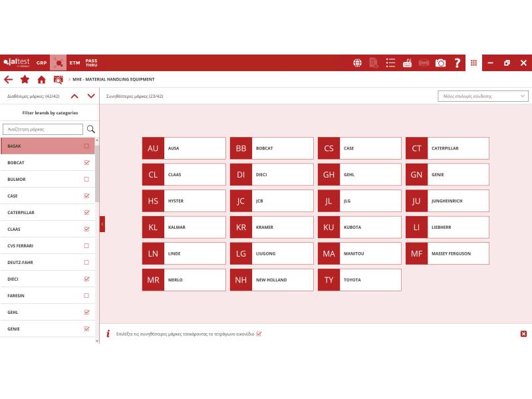532x399 pixels.
Task: Open favorites with the star icon
Action: [x=25, y=79]
